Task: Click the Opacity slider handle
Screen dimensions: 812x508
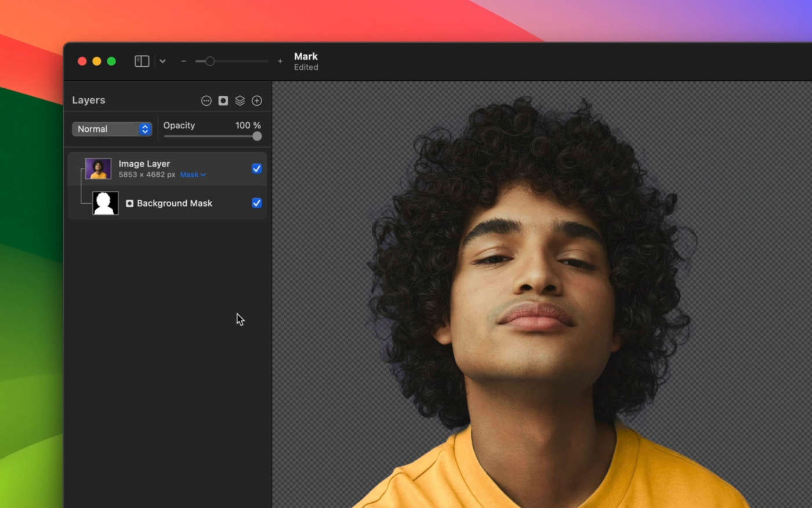Action: (257, 136)
